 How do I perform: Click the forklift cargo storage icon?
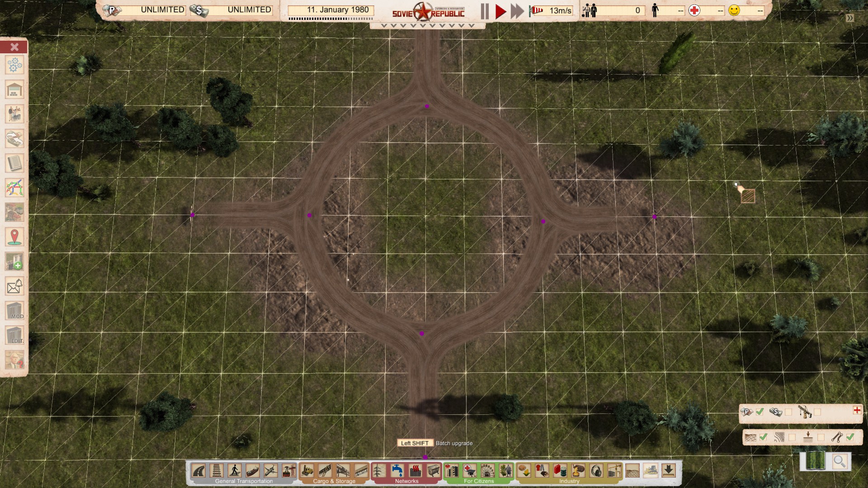tap(307, 471)
